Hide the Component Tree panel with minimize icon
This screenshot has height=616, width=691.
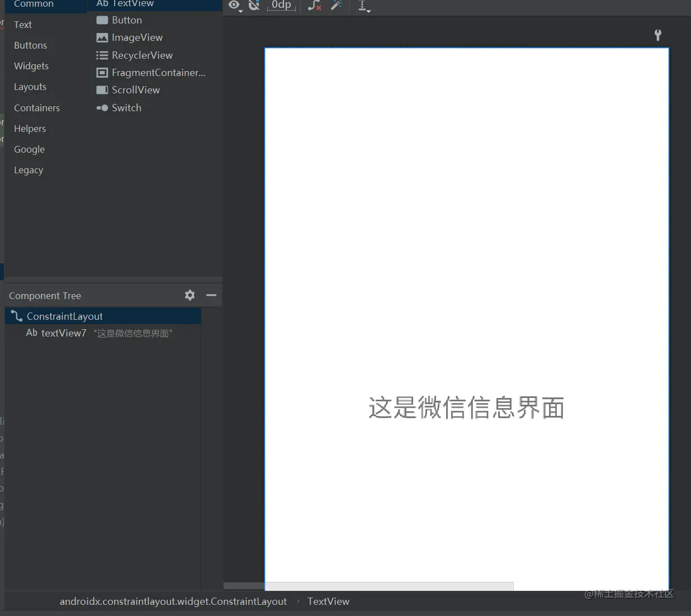[x=211, y=295]
